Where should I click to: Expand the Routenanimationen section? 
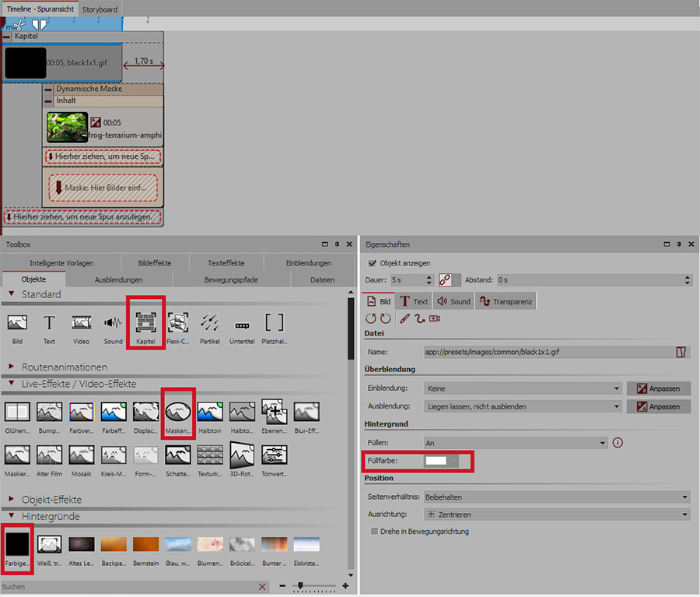coord(12,367)
